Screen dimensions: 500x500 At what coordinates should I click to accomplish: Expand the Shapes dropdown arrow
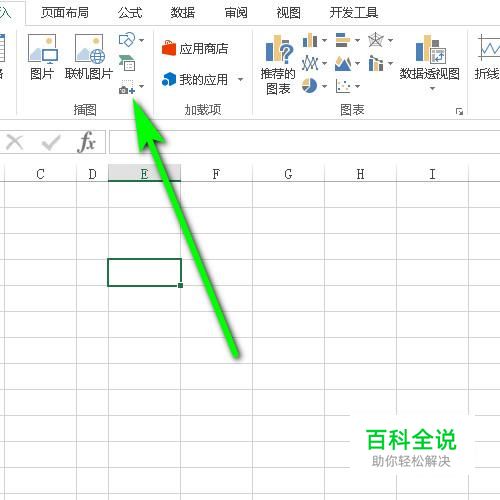tap(142, 40)
